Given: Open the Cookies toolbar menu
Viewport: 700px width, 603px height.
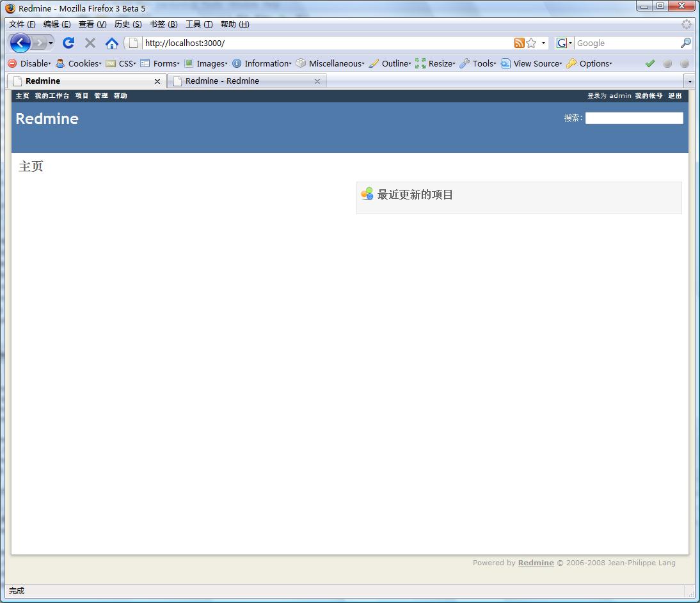Looking at the screenshot, I should [x=79, y=63].
